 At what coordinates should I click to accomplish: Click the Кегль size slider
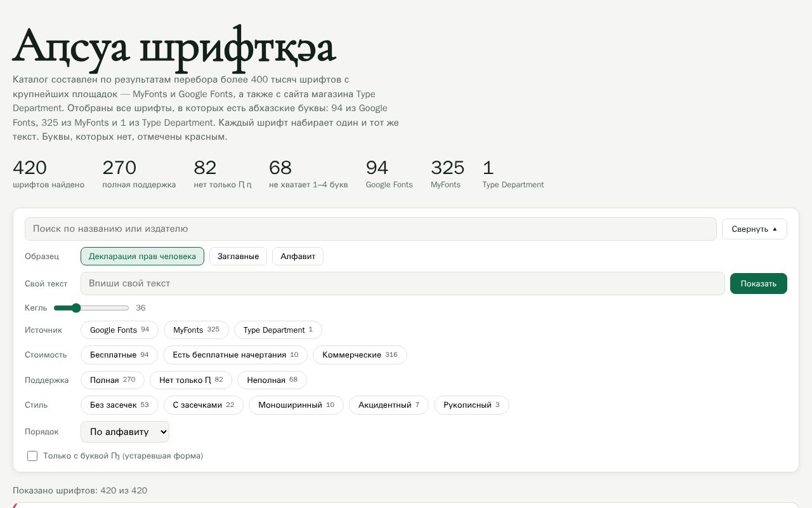[91, 307]
